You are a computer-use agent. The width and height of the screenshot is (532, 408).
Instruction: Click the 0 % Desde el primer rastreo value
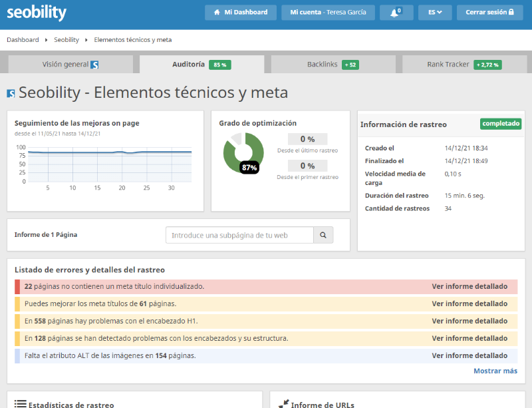(x=307, y=166)
